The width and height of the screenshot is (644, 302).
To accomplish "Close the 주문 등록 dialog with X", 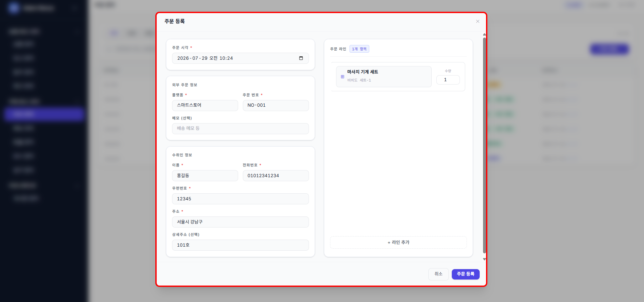I will (x=478, y=21).
